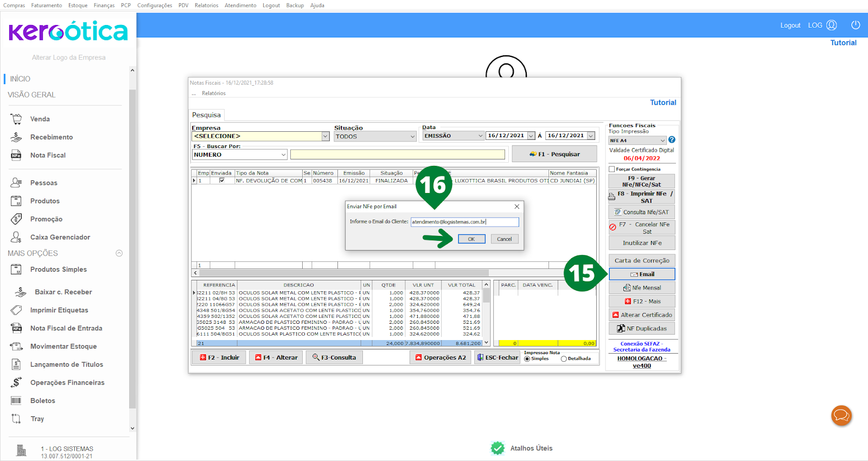868x461 pixels.
Task: Open Imprimir Etiquetas label icon
Action: 16,310
